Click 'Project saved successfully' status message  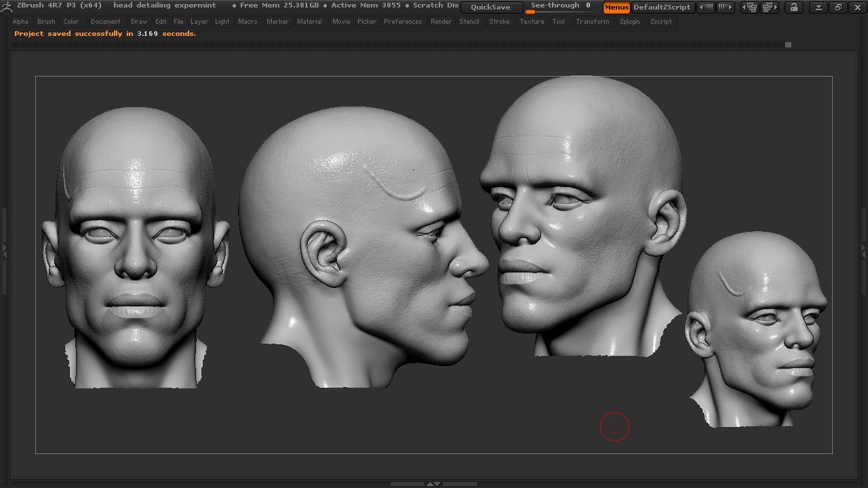pos(105,34)
